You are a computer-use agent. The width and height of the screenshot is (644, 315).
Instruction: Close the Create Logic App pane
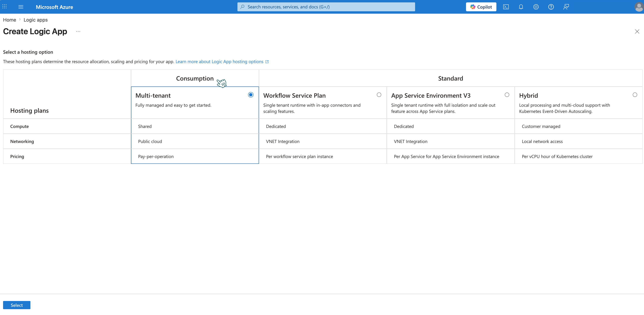click(x=637, y=31)
